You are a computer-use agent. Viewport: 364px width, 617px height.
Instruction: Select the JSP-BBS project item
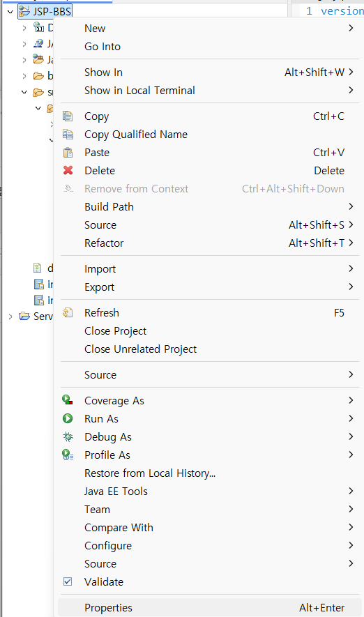click(x=45, y=11)
